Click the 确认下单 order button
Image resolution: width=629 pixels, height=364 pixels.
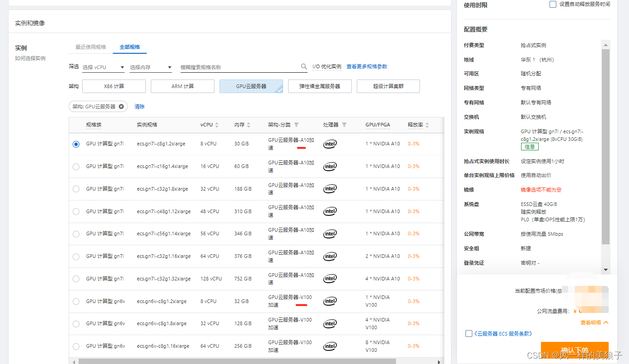[x=574, y=350]
